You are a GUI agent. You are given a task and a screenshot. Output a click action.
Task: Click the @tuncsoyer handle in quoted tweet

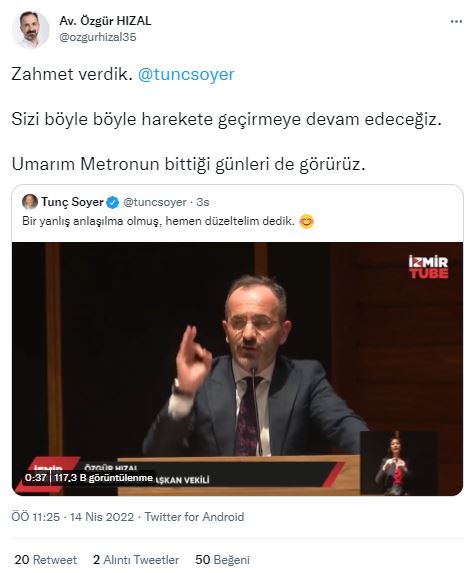pyautogui.click(x=155, y=202)
